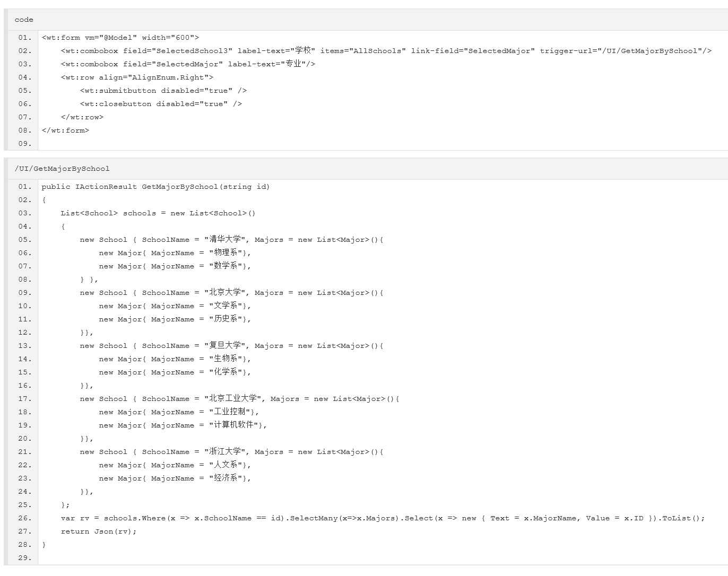Click the 计算机软件 major line
The width and height of the screenshot is (728, 576).
click(x=183, y=425)
